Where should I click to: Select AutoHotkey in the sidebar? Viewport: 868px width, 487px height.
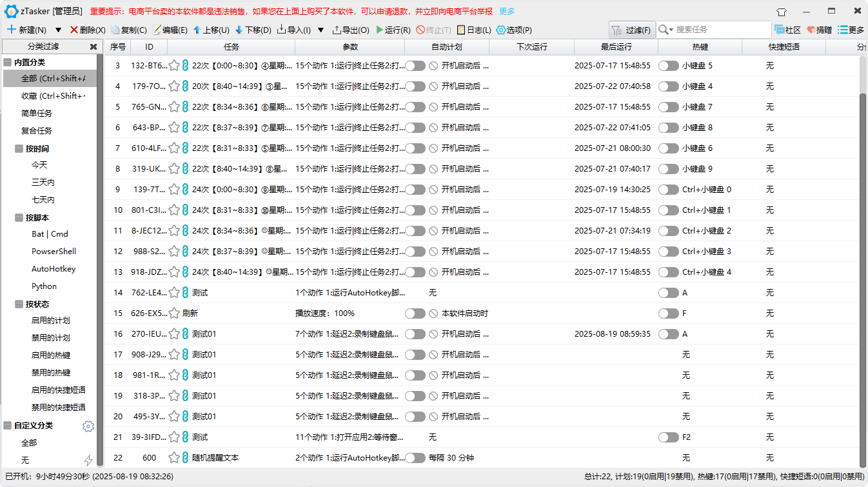[53, 268]
